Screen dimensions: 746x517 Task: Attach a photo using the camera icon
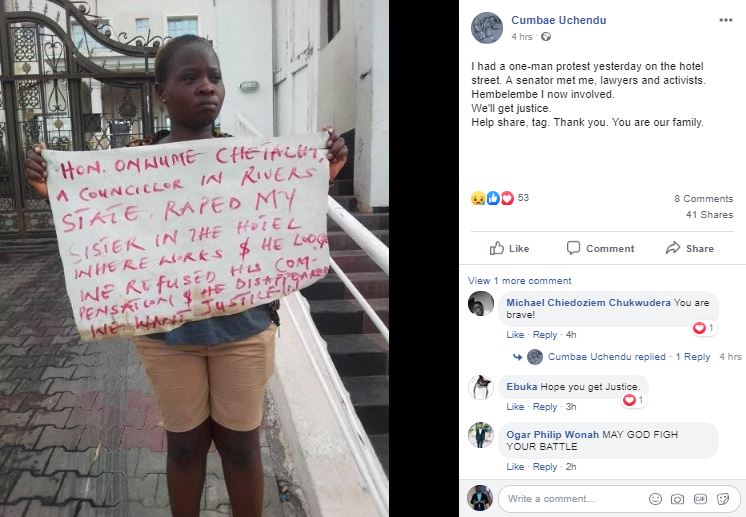pyautogui.click(x=677, y=499)
